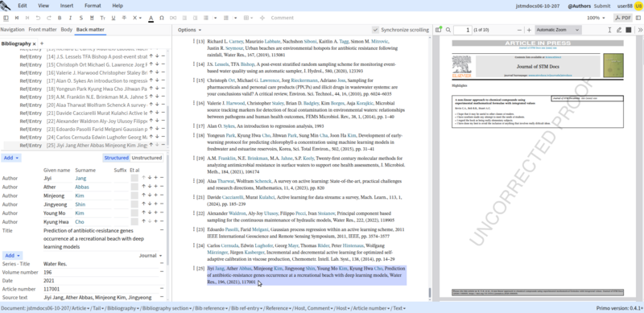Select the PDF text cursor tool icon
Screen dimensions: 644x313
coord(609,30)
